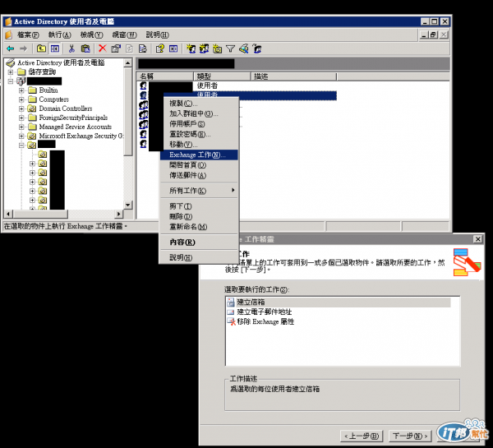Viewport: 493px width, 448px height.
Task: Click the red X Delete toolbar icon
Action: (103, 48)
